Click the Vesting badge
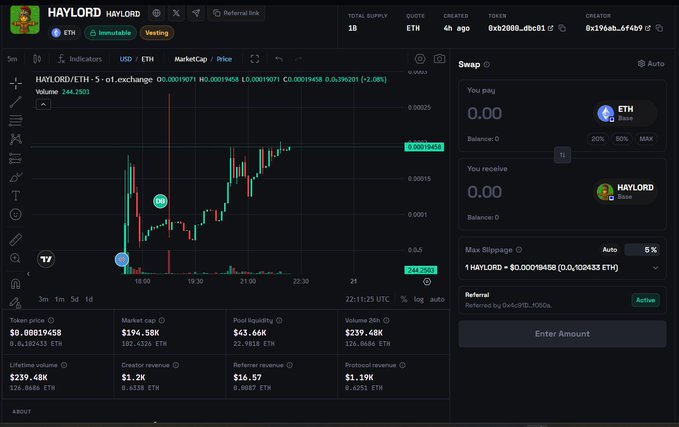This screenshot has height=427, width=679. coord(157,33)
